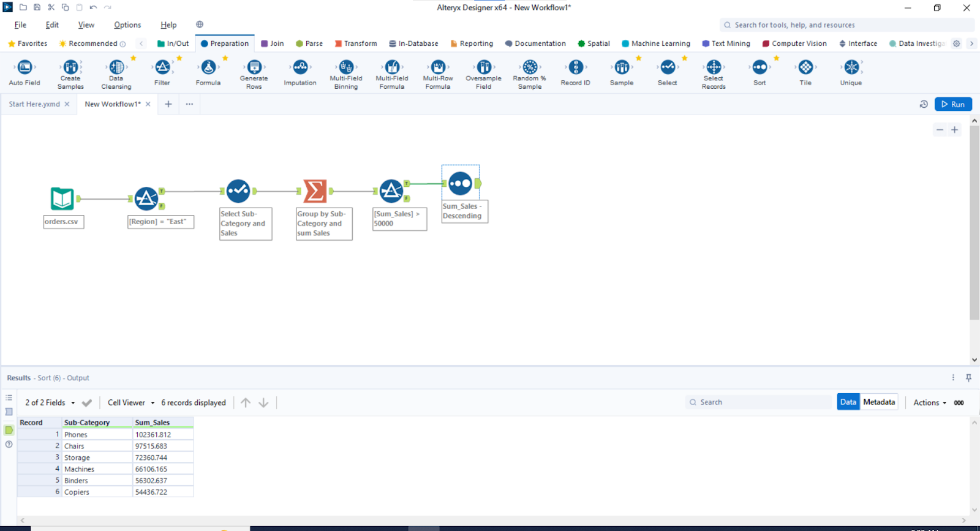The height and width of the screenshot is (531, 980).
Task: Select the Generate Rows tool
Action: click(x=254, y=74)
